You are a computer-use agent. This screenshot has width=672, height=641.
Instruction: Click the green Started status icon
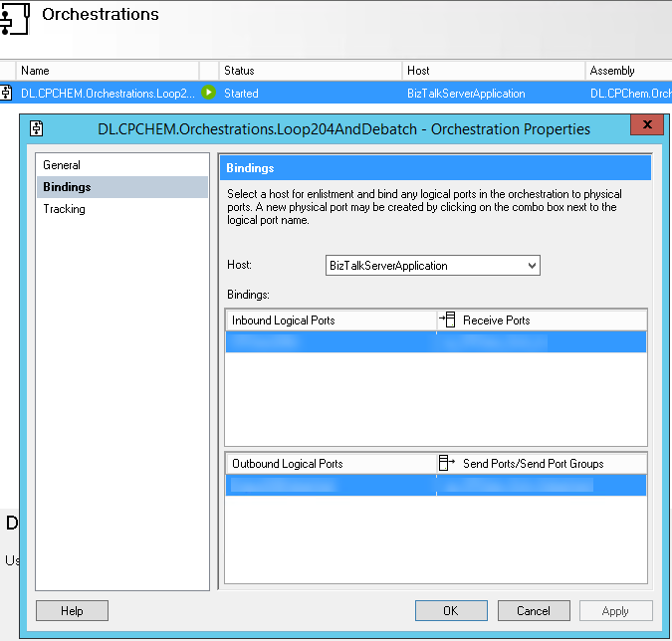tap(209, 93)
